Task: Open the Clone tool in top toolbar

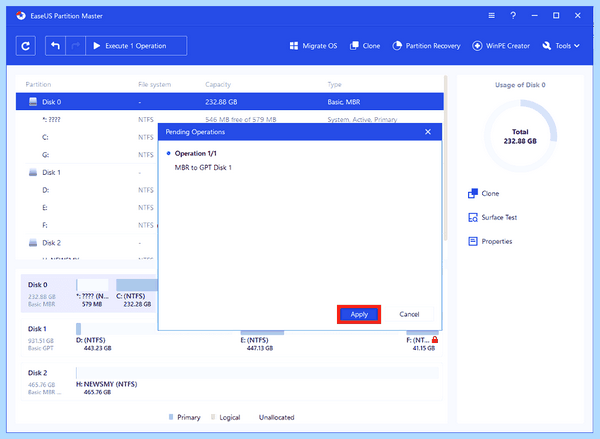Action: pos(365,46)
